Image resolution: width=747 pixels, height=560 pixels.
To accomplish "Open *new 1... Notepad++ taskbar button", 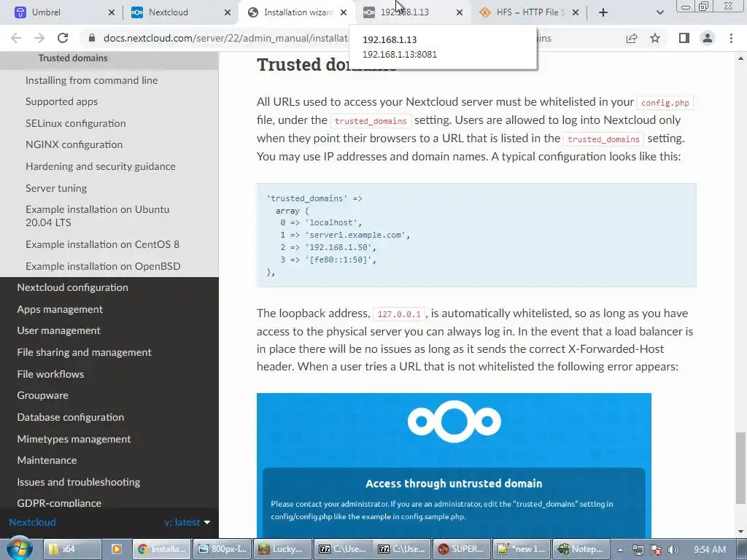I will [x=522, y=549].
